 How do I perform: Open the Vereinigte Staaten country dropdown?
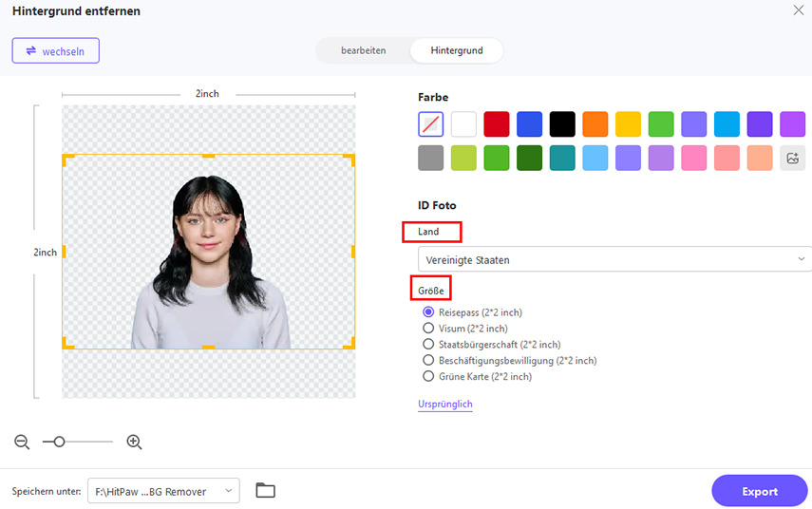coord(614,259)
